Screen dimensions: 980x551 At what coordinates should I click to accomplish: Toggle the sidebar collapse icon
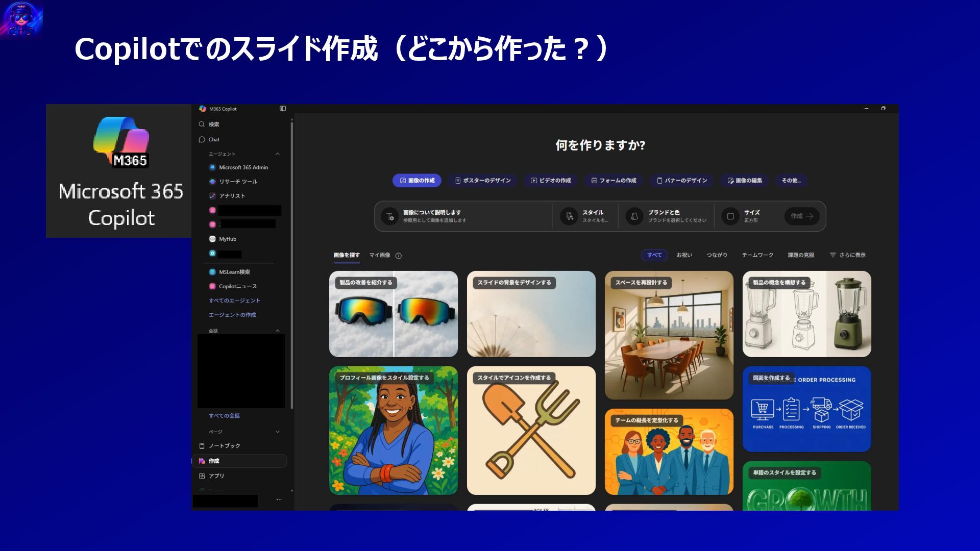click(283, 109)
